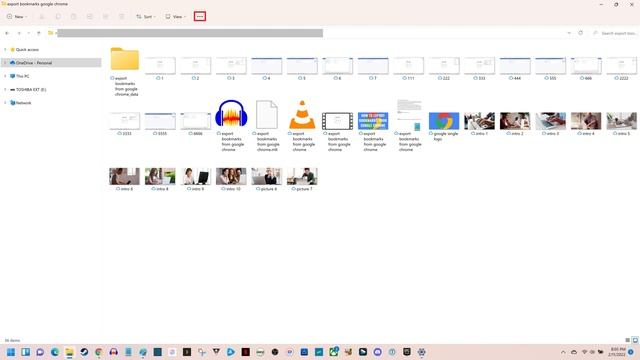Viewport: 640px width, 360px height.
Task: Select the intro 1 photo
Action: coord(480,121)
